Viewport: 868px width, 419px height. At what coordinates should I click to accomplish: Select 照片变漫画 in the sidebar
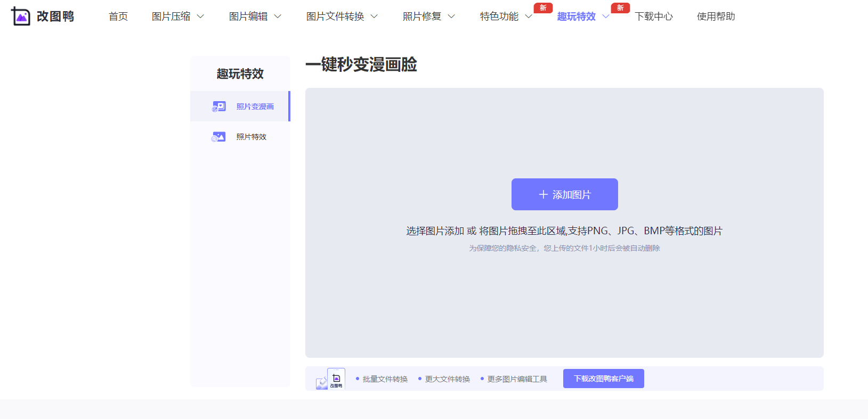240,106
